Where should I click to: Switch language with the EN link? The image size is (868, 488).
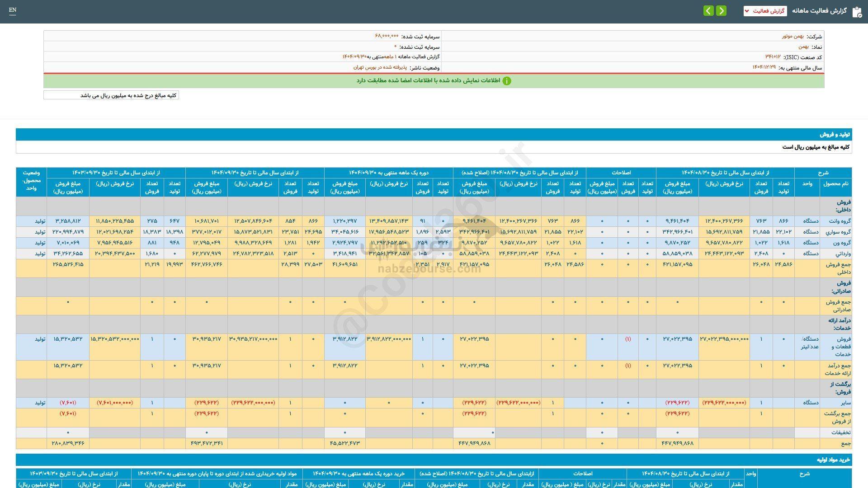point(13,10)
